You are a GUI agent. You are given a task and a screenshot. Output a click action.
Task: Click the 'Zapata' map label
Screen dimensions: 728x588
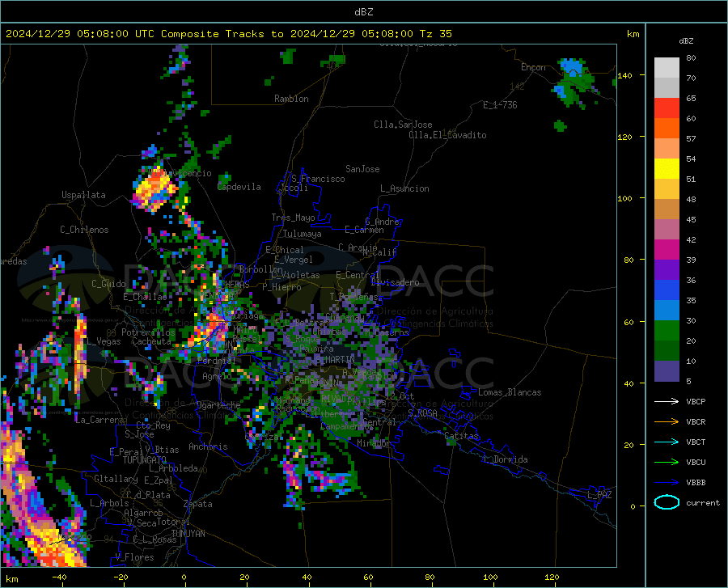(x=198, y=504)
